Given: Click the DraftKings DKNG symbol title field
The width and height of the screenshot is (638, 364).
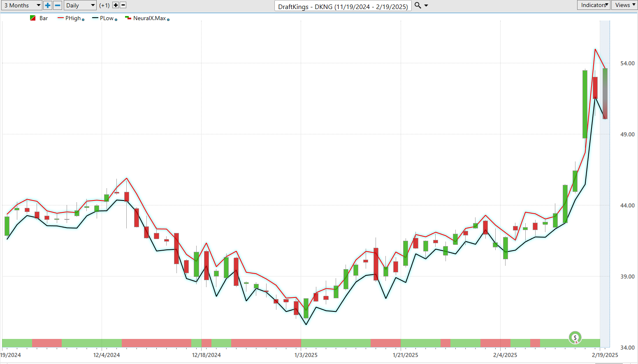Looking at the screenshot, I should (x=343, y=6).
